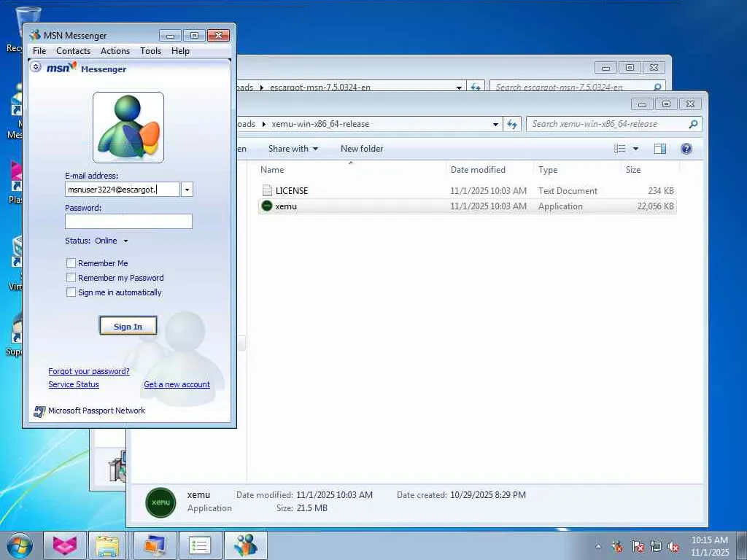Click the network tray icon
This screenshot has height=560, width=747.
point(656,546)
